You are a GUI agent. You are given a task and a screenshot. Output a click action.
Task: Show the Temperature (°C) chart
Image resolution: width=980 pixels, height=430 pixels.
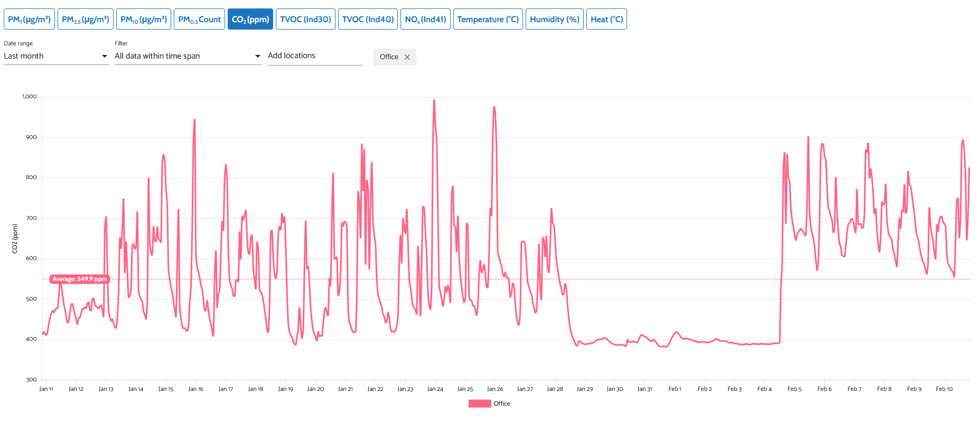(488, 20)
